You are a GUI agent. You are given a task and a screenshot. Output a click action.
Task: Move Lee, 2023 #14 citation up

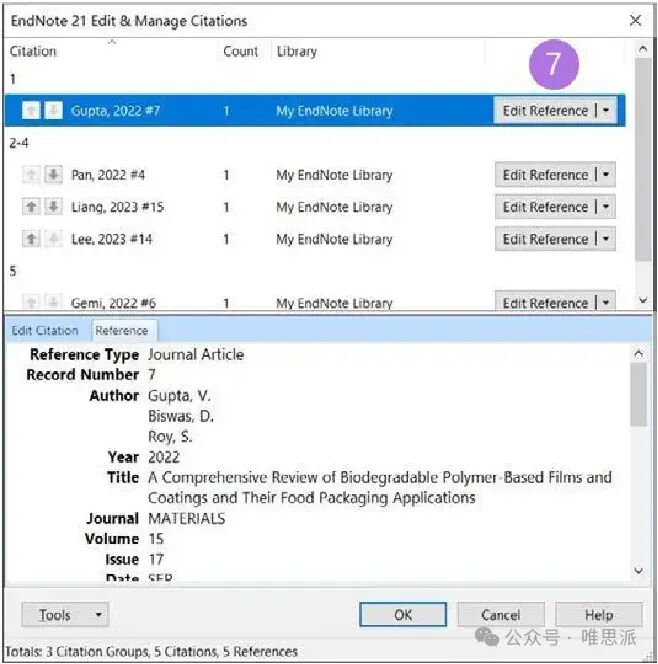click(x=31, y=239)
